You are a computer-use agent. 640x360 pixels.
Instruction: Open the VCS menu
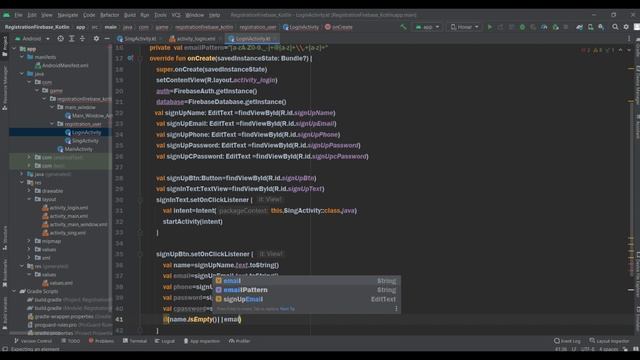[176, 15]
